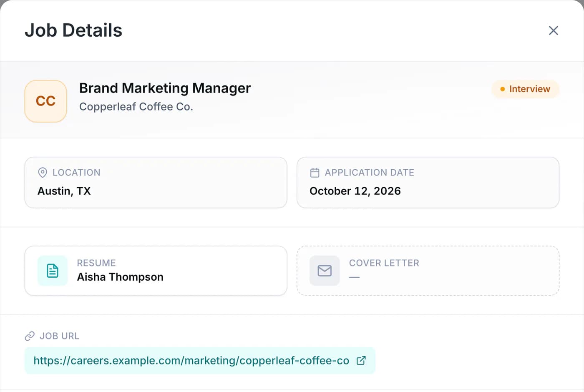Viewport: 584px width, 392px height.
Task: Select the October 12, 2026 date card
Action: (428, 183)
